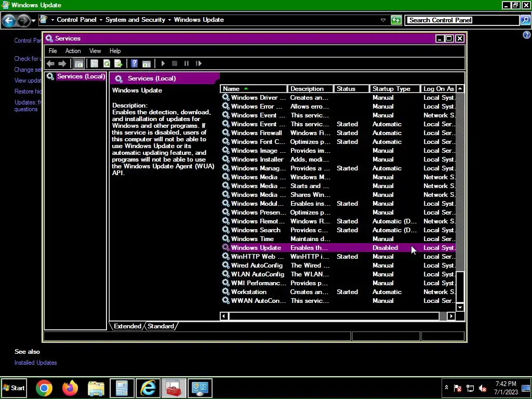532x399 pixels.
Task: Sort by the Name column header
Action: coord(253,89)
